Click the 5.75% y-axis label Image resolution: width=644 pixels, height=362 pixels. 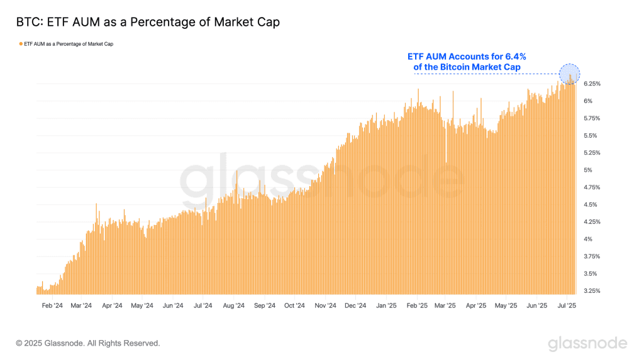click(x=592, y=118)
